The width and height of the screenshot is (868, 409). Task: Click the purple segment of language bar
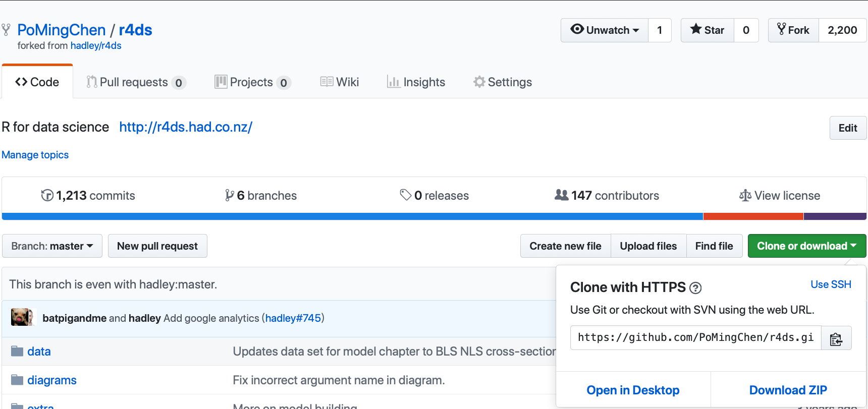835,216
